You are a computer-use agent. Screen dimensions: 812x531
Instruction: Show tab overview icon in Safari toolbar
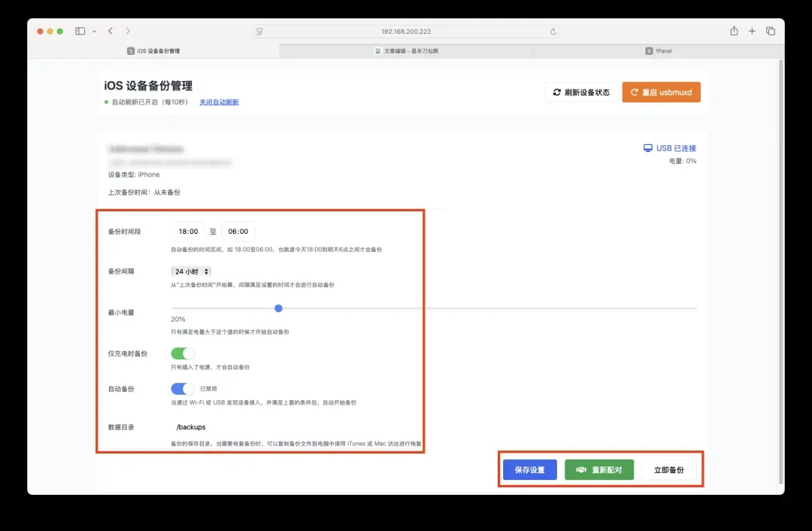click(x=771, y=31)
